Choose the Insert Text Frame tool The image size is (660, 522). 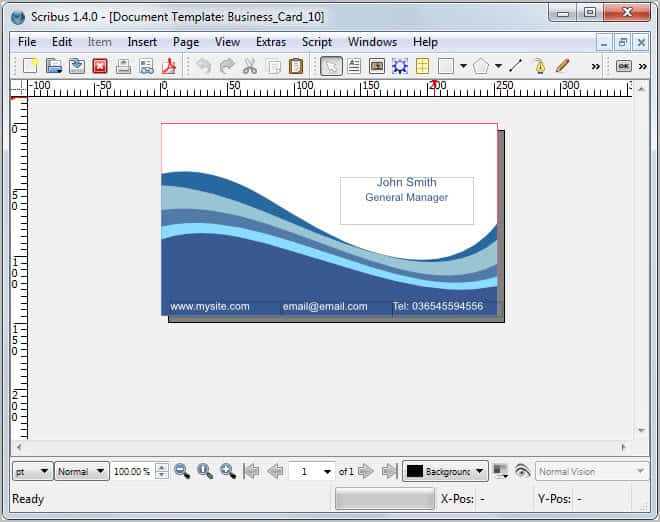354,66
